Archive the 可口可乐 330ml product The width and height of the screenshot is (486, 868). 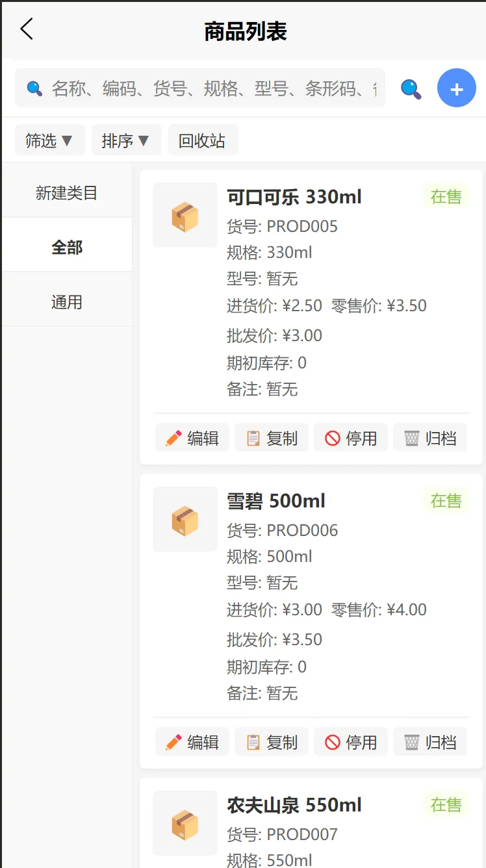click(430, 438)
